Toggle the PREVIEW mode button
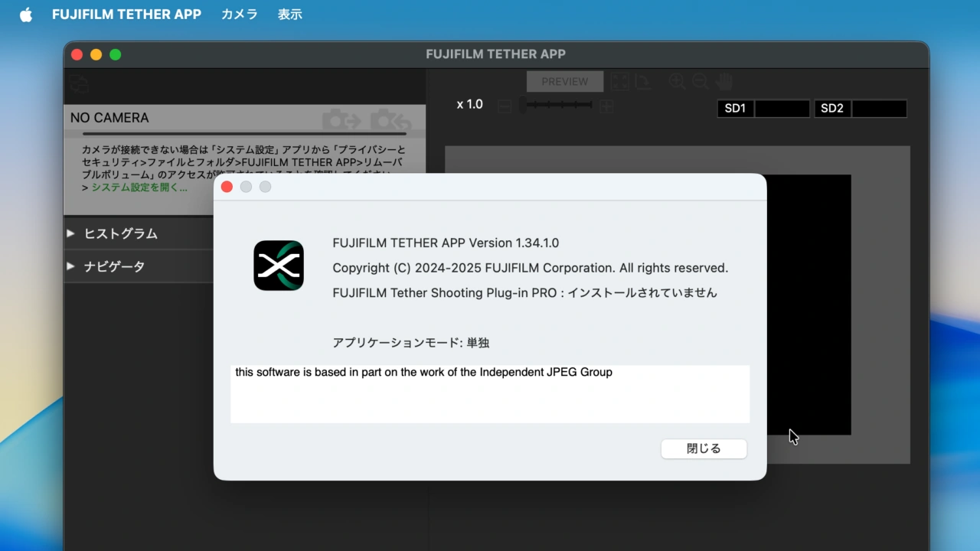The height and width of the screenshot is (551, 980). pos(564,81)
